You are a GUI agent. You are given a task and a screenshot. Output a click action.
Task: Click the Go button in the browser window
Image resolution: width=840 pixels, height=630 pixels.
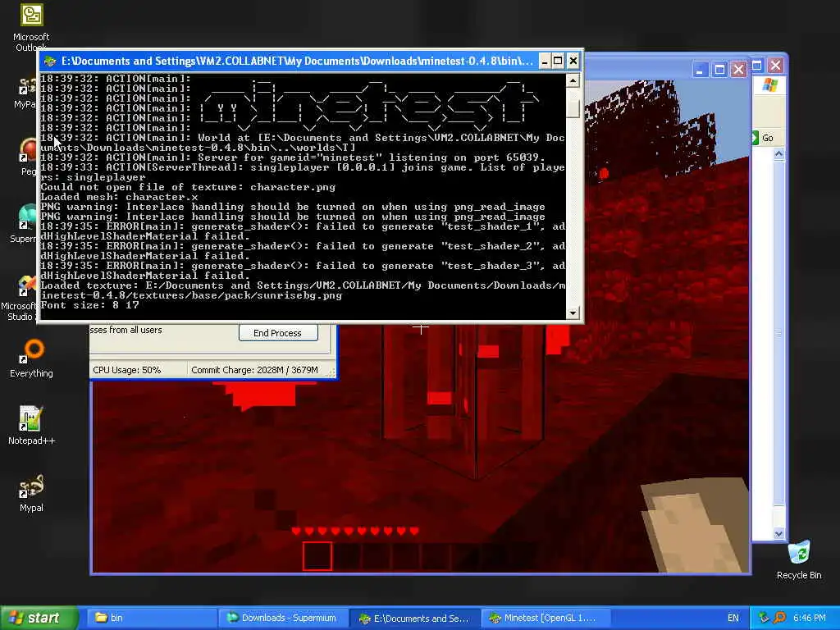coord(763,138)
